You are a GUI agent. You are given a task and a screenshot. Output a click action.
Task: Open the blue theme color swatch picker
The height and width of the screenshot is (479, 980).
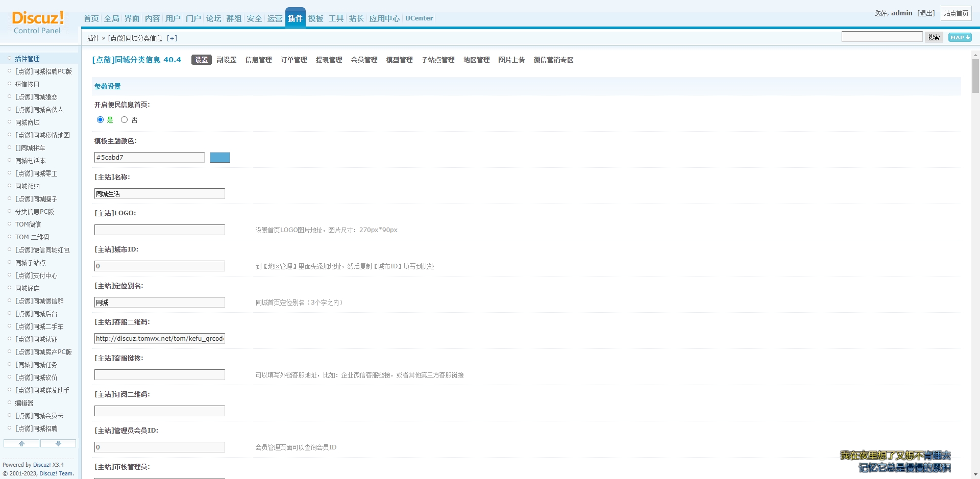point(220,158)
